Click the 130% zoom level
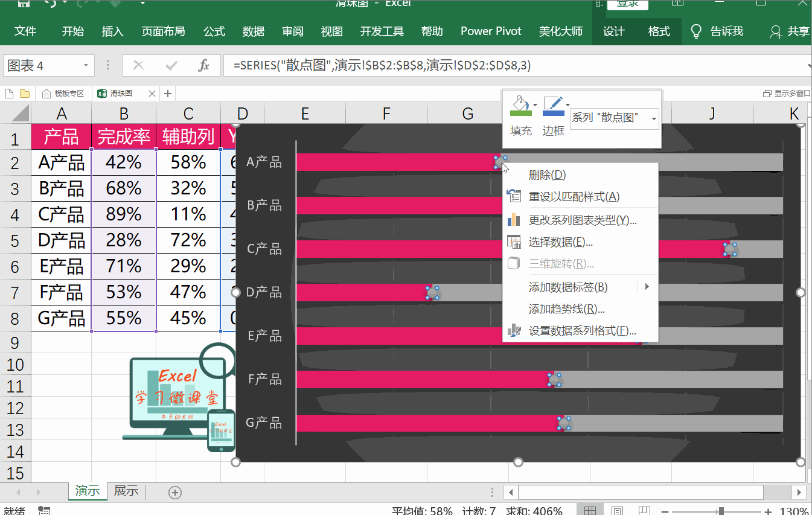This screenshot has height=515, width=812. click(x=794, y=511)
